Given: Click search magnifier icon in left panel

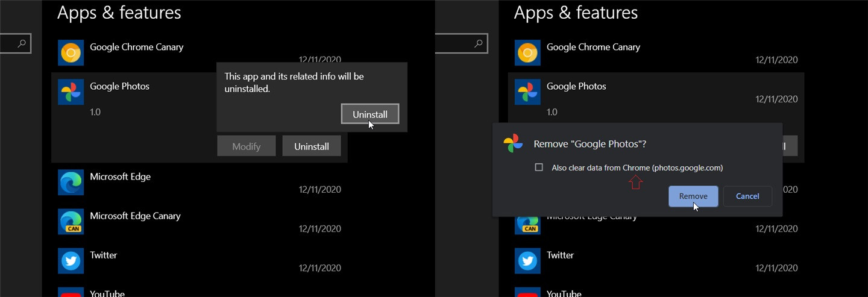Looking at the screenshot, I should pos(22,43).
